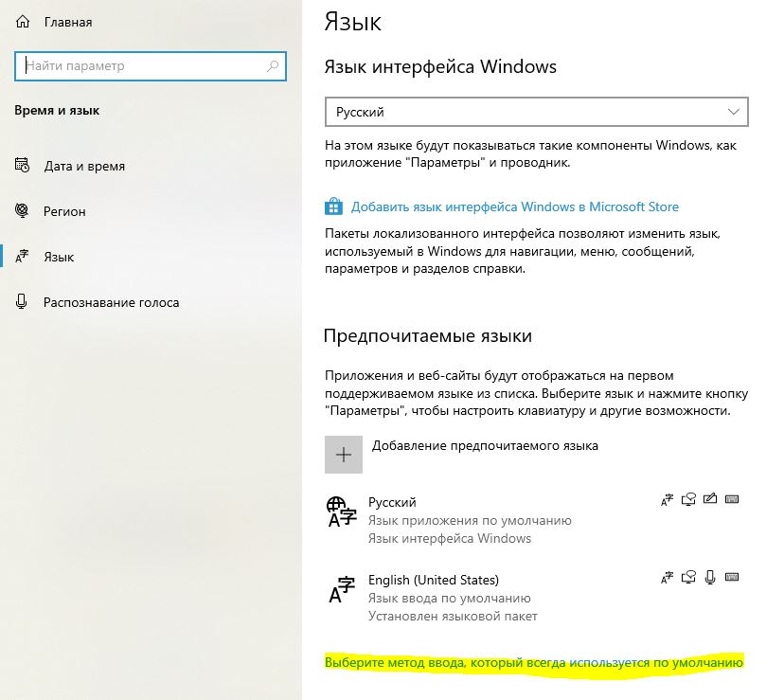This screenshot has height=700, width=784.
Task: Click the plus icon to add preferred language
Action: point(344,455)
